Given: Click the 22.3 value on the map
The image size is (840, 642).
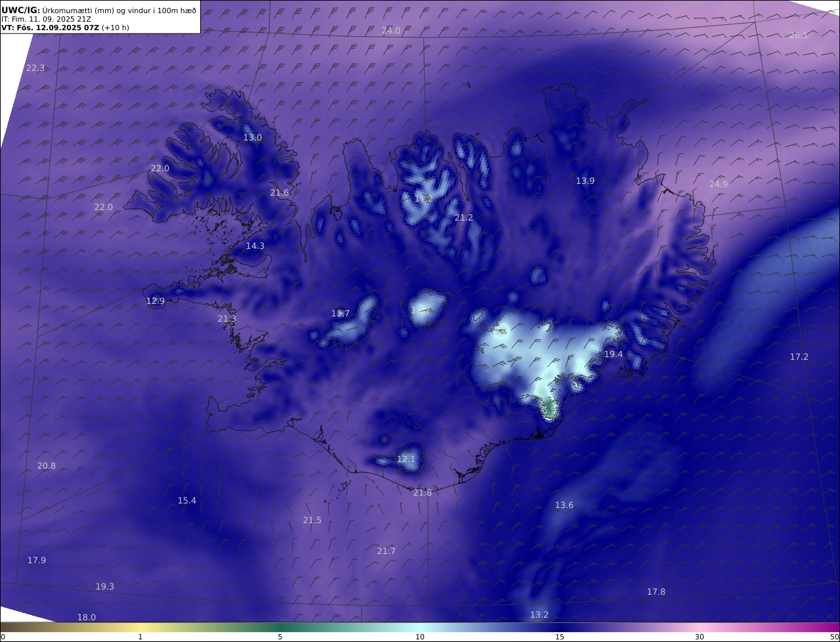Looking at the screenshot, I should (x=35, y=68).
